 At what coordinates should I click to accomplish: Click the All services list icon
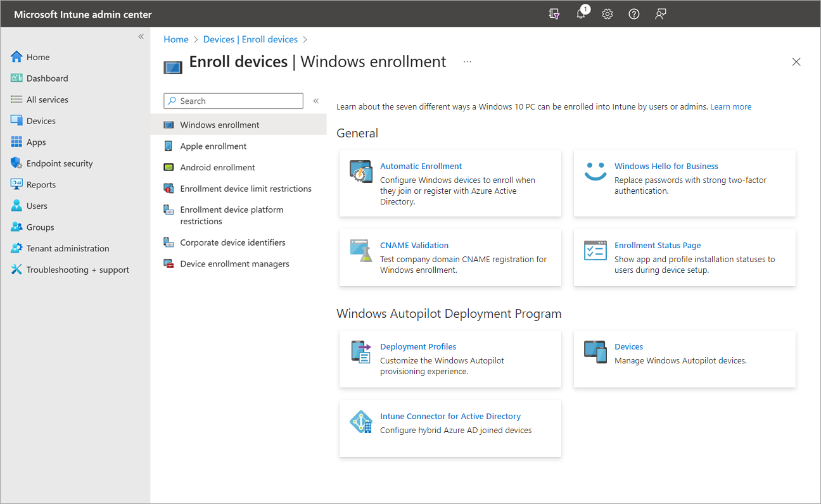click(16, 99)
